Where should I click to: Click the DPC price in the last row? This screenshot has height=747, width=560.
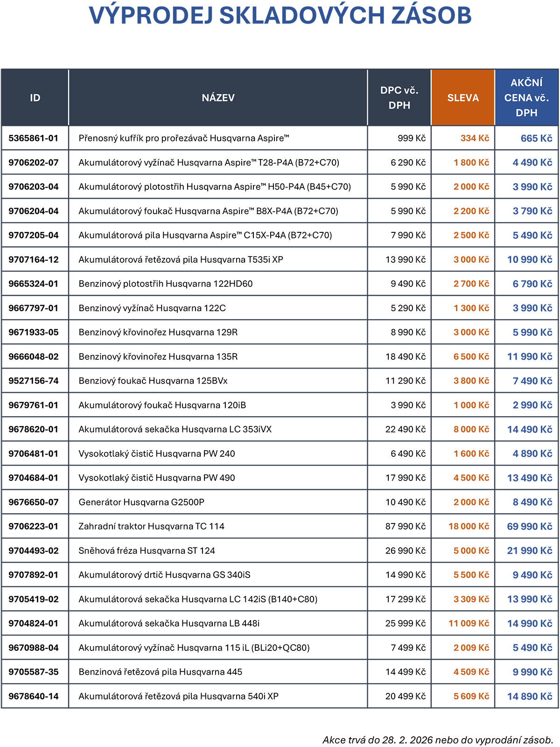(403, 696)
